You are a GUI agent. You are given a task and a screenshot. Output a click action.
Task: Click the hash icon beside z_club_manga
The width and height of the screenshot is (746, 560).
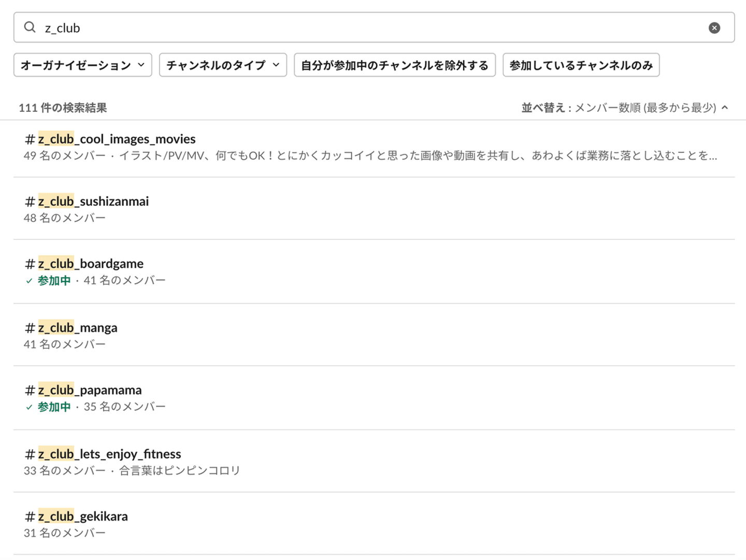point(30,328)
